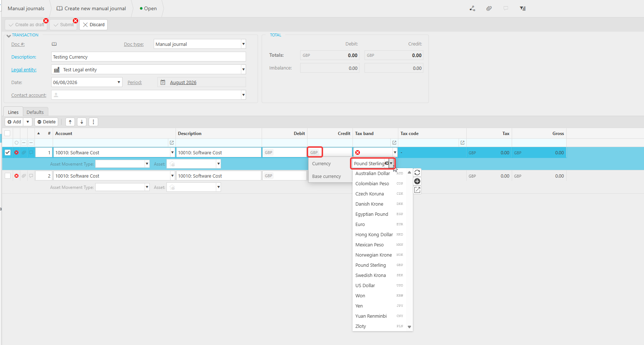Click the Submit button
The width and height of the screenshot is (644, 345).
pyautogui.click(x=64, y=25)
